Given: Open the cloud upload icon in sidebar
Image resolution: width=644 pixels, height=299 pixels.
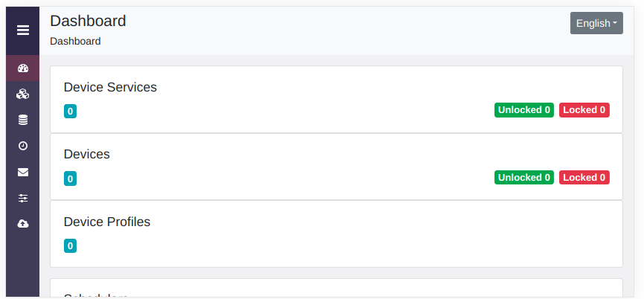Looking at the screenshot, I should [23, 224].
